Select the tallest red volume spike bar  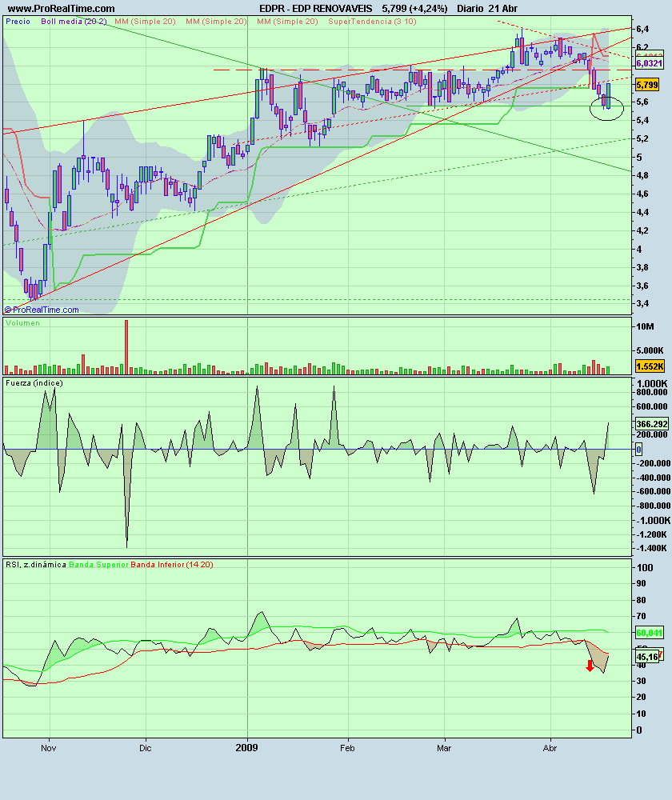tap(126, 347)
